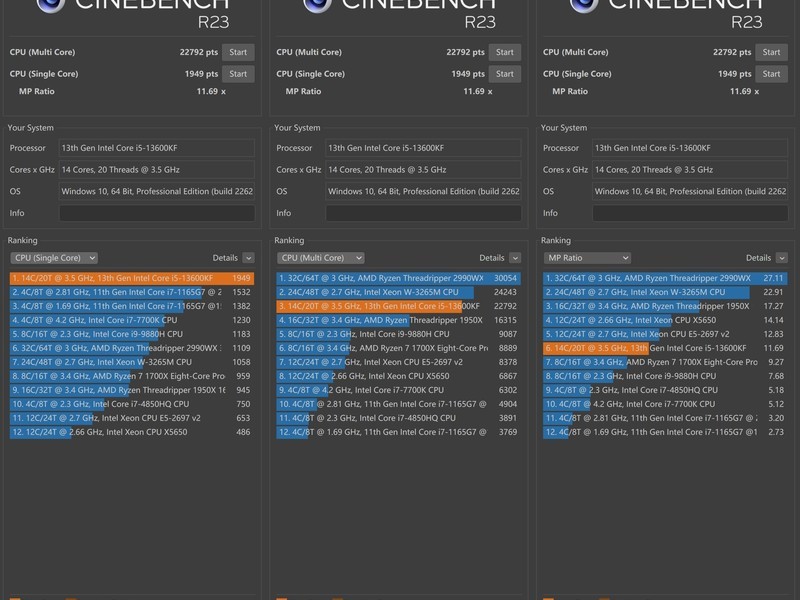Viewport: 800px width, 600px height.
Task: Open the MP Ratio ranking dropdown
Action: click(x=587, y=258)
